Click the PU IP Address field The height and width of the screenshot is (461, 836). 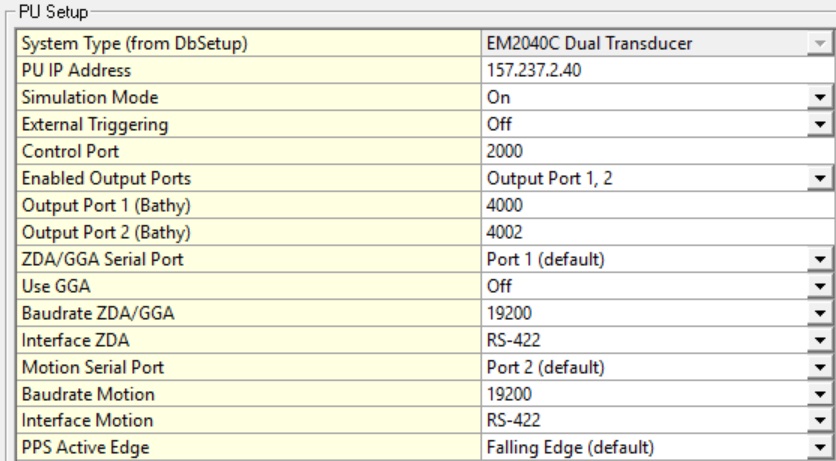point(656,71)
